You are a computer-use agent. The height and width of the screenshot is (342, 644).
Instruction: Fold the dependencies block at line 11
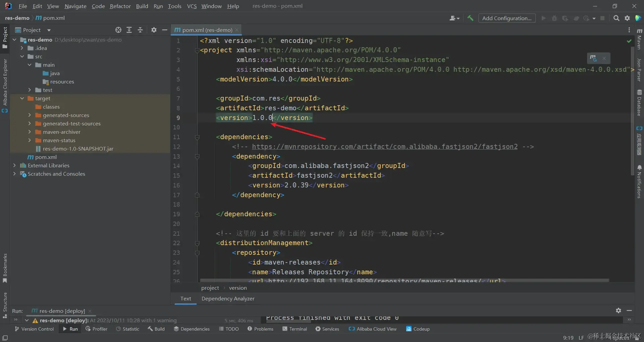point(197,137)
